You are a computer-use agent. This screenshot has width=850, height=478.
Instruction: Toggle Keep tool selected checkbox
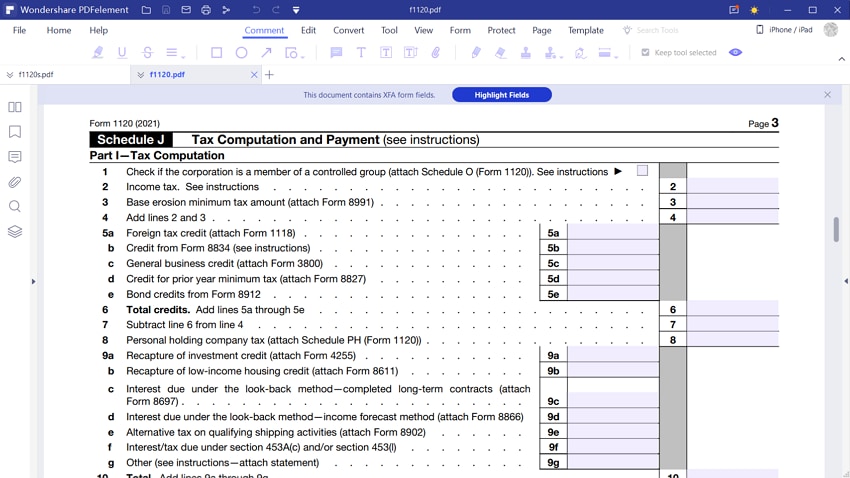pos(645,53)
